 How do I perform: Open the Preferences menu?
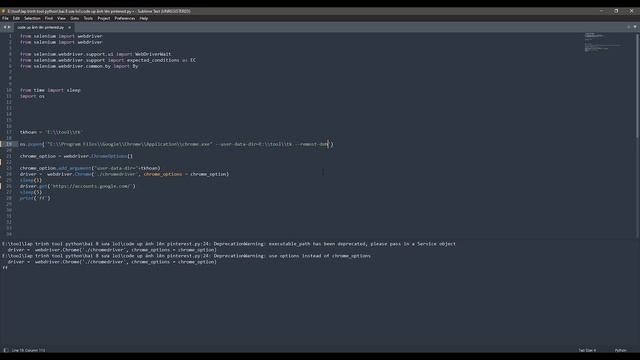pyautogui.click(x=125, y=18)
